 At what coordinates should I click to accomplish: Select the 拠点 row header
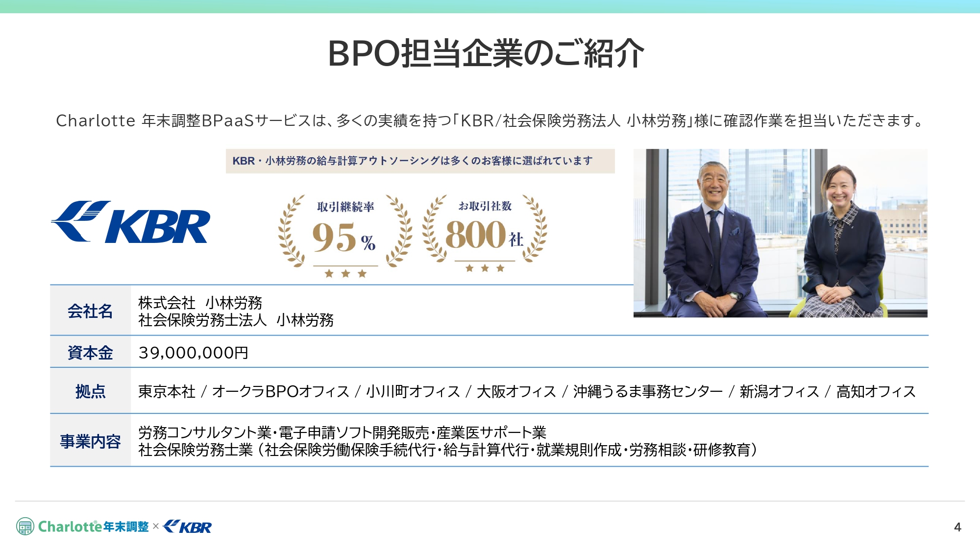click(90, 392)
